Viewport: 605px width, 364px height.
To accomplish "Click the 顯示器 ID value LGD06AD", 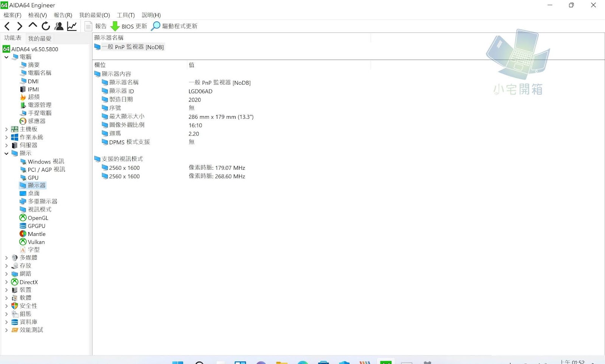I will pos(200,91).
